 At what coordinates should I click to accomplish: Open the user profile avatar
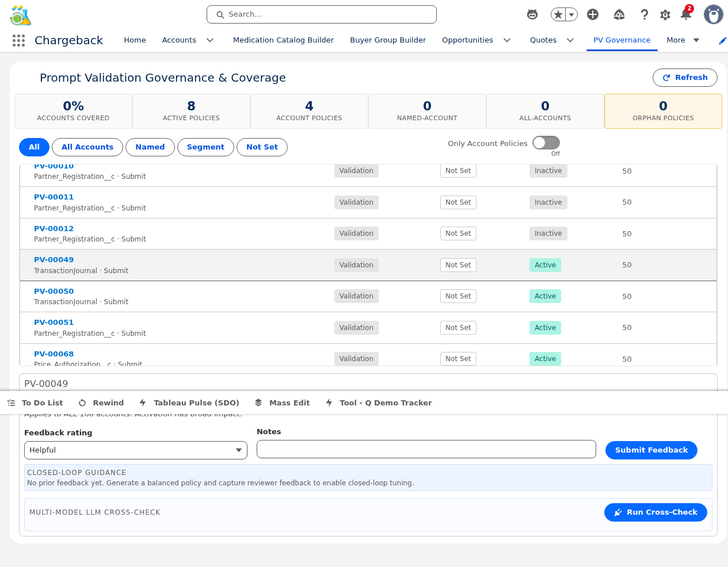tap(714, 14)
